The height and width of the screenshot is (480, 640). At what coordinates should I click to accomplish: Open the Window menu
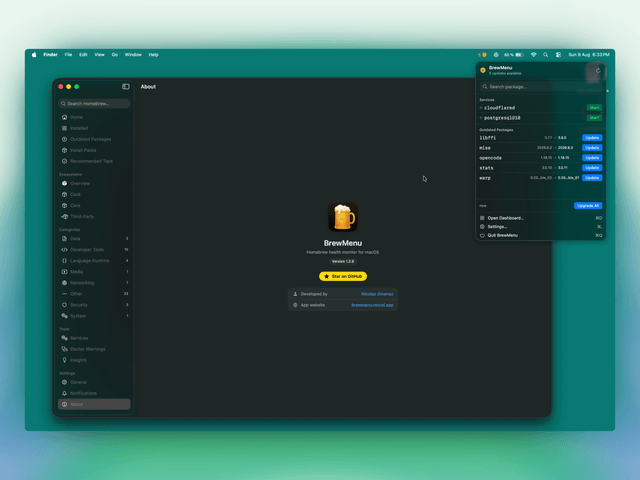tap(133, 55)
